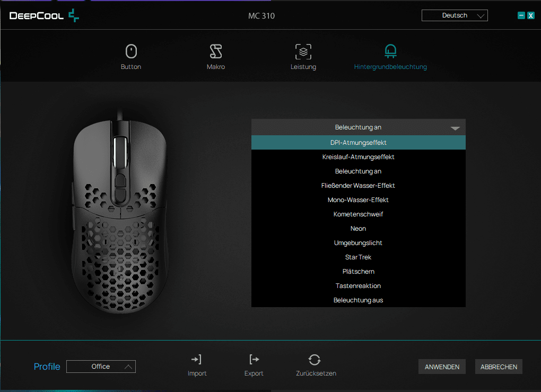Open the Deutsch language dropdown
This screenshot has width=541, height=392.
click(x=455, y=15)
